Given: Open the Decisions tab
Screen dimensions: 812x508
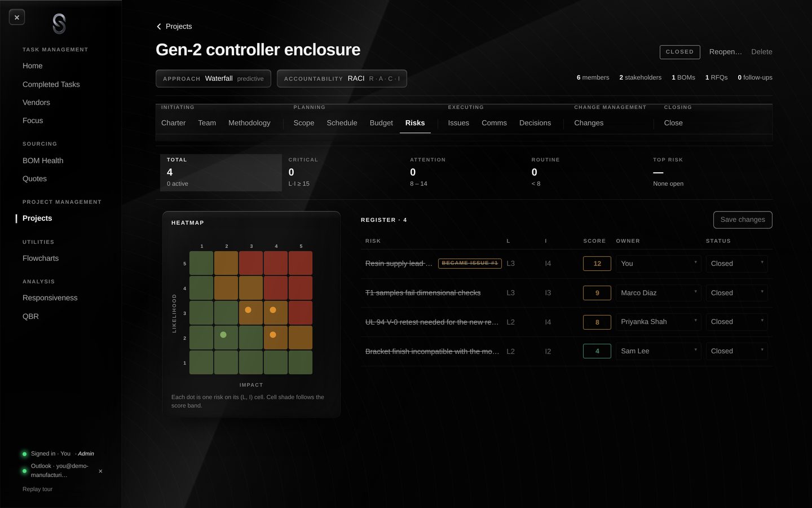Looking at the screenshot, I should pyautogui.click(x=535, y=123).
